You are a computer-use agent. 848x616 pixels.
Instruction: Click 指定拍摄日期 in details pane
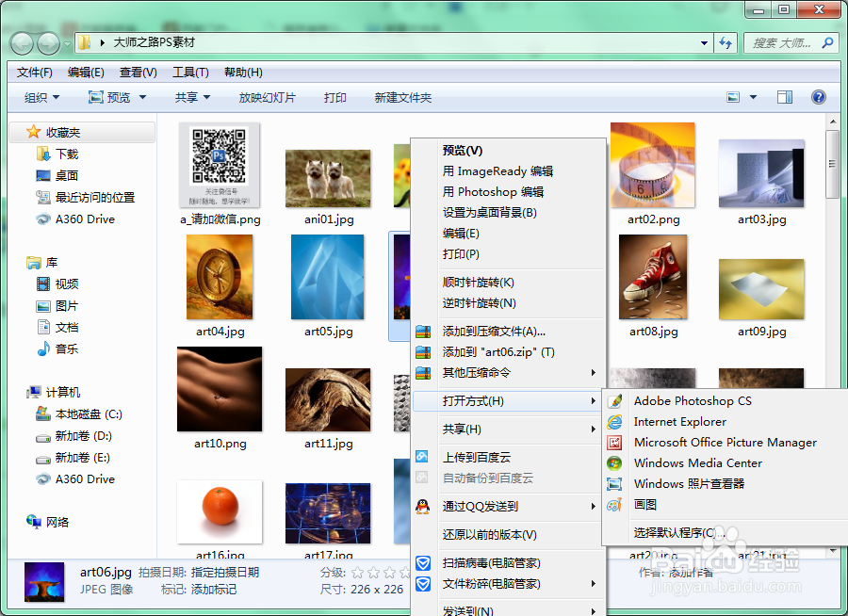[x=225, y=573]
